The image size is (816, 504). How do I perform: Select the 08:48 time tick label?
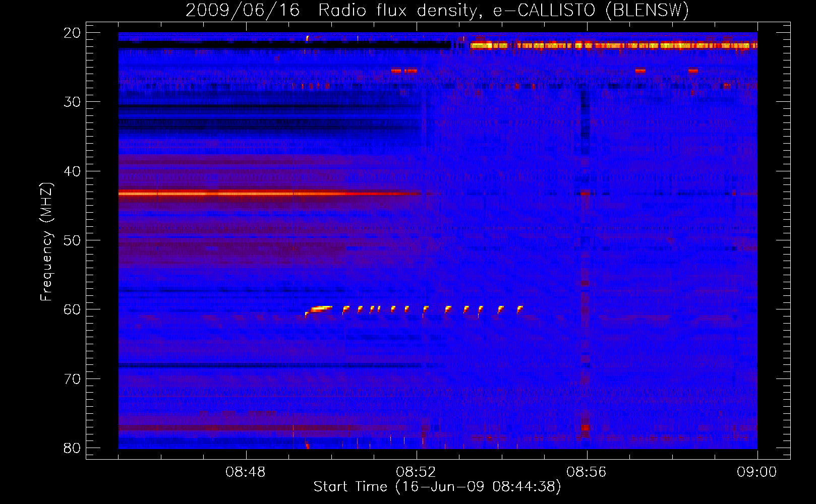[246, 472]
